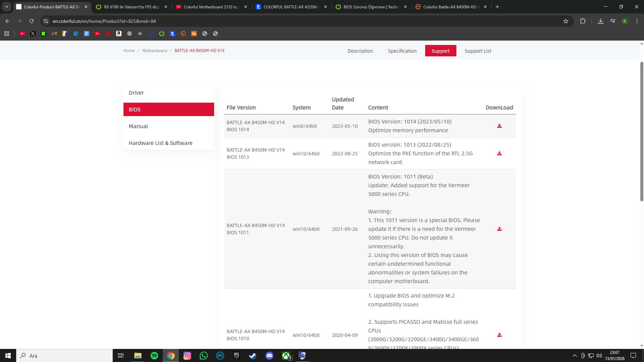
Task: Download BIOS 1013 file
Action: point(499,153)
